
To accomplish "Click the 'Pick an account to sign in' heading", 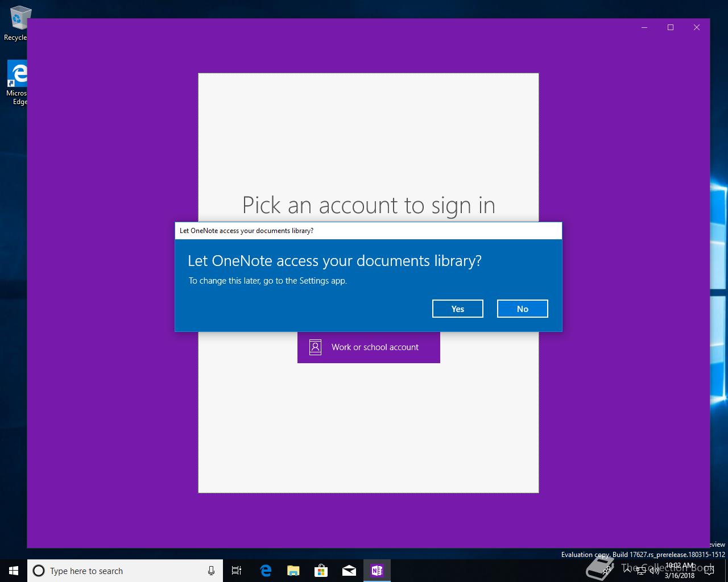I will (x=369, y=205).
